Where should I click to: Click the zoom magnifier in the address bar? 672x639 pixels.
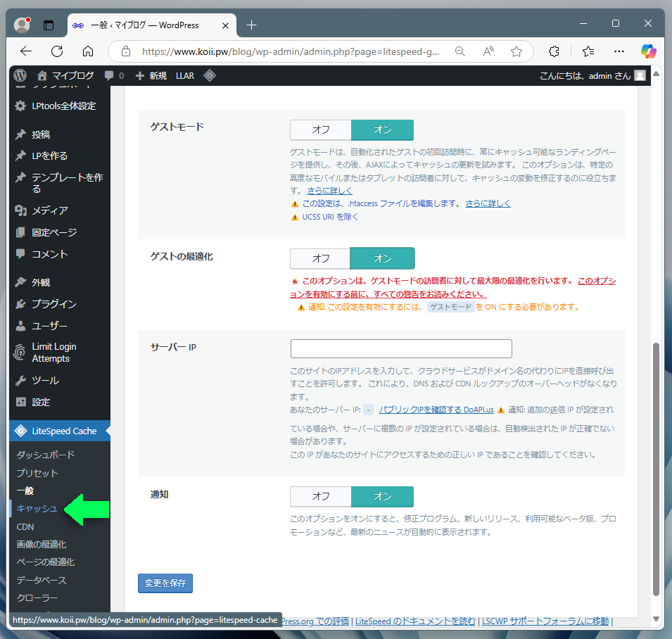point(460,51)
